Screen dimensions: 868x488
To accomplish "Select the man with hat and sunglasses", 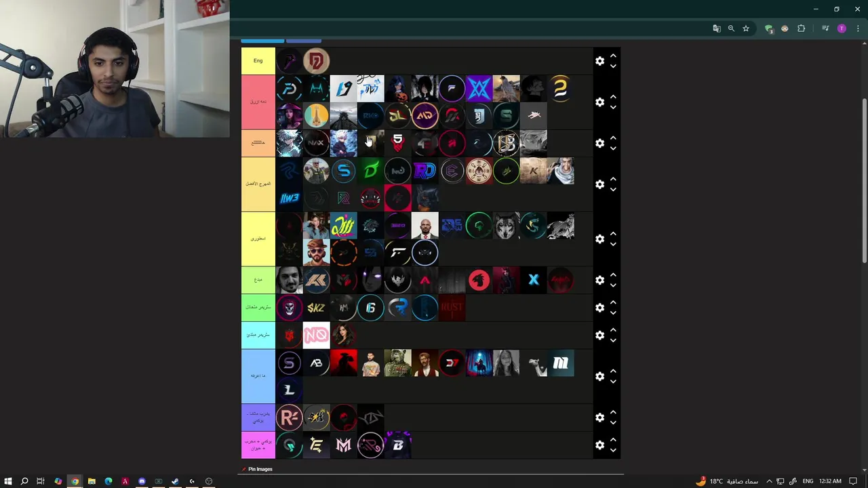I will [316, 253].
